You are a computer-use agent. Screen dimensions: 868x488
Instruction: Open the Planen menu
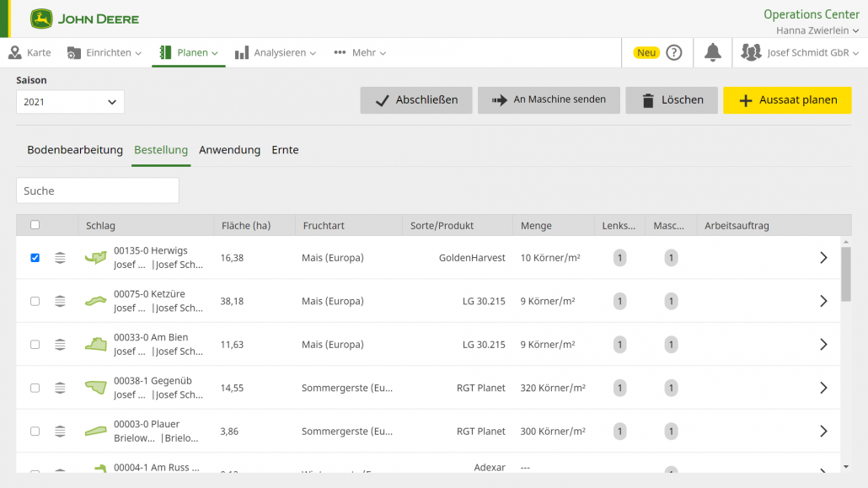click(x=188, y=52)
